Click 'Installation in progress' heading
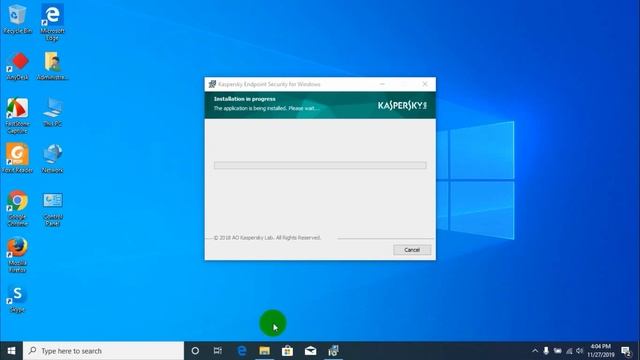Screen dimensions: 640x360 (x=244, y=99)
